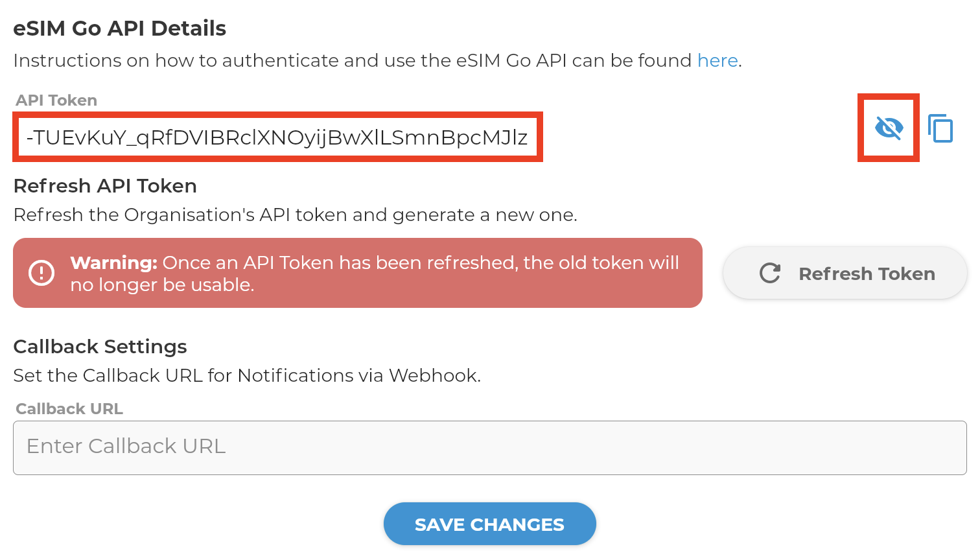The width and height of the screenshot is (980, 560).
Task: Click the 'eSIM Go API Details' heading
Action: [x=120, y=29]
